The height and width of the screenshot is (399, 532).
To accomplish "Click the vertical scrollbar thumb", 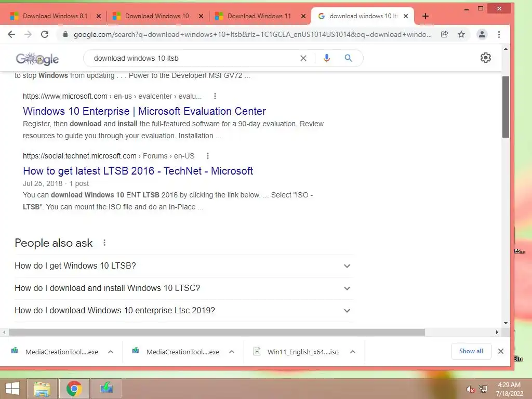I will 506,107.
